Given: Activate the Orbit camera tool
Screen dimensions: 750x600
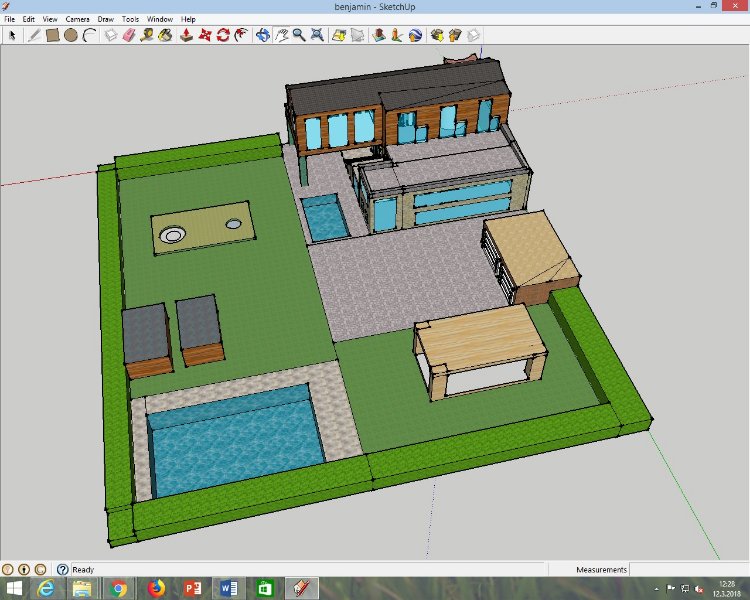Looking at the screenshot, I should [262, 35].
